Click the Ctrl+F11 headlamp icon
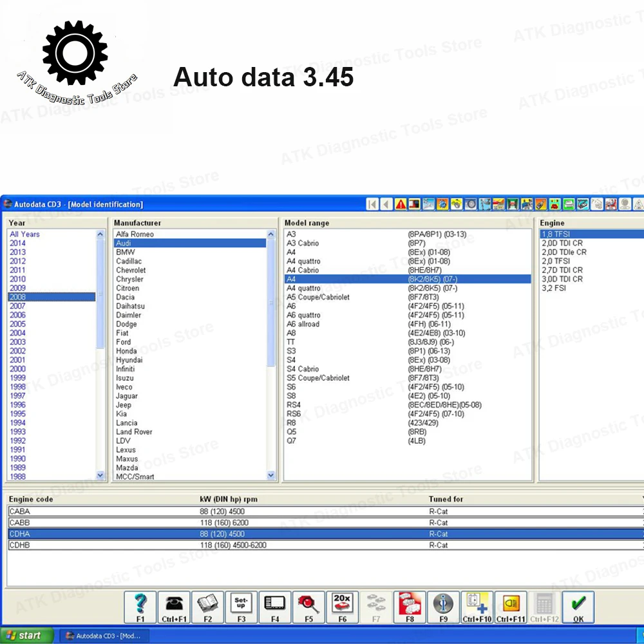Viewport: 644px width, 644px height. [510, 607]
